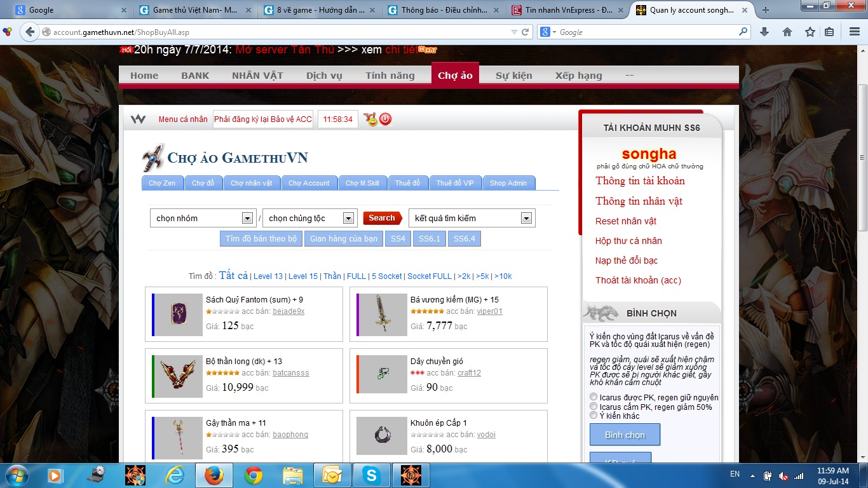Open Reset nhân vật link

pyautogui.click(x=626, y=221)
